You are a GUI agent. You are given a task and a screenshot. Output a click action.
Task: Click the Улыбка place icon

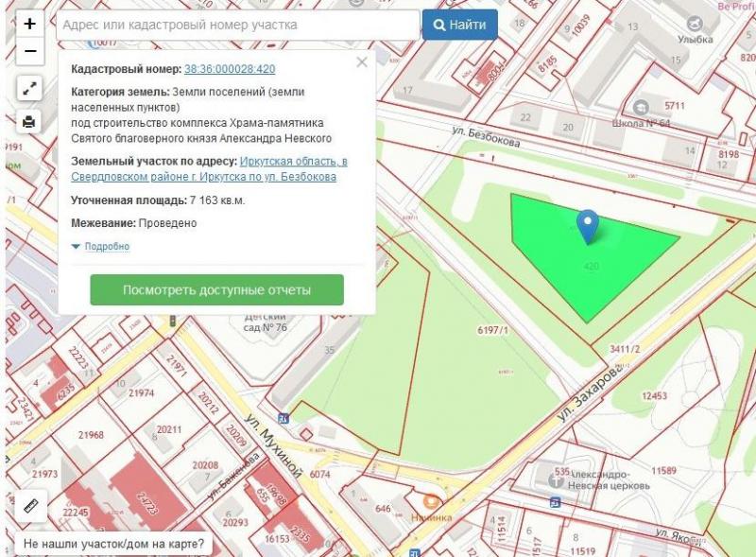(x=696, y=23)
